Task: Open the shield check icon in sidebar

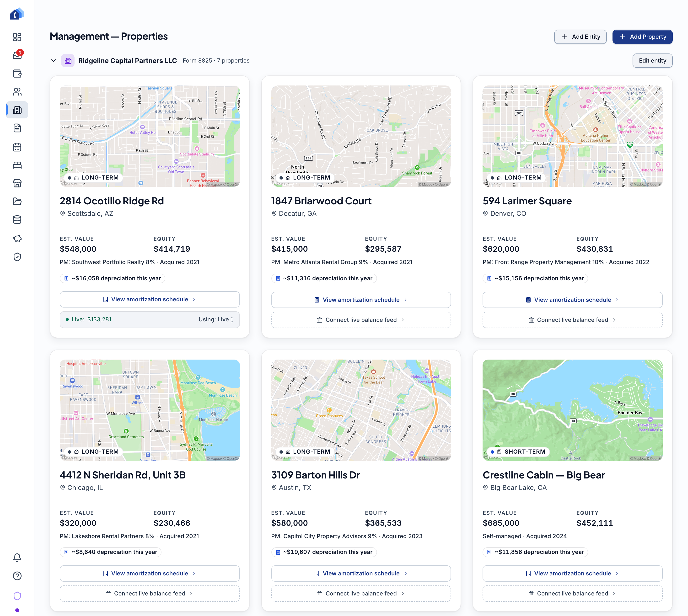Action: coord(17,257)
